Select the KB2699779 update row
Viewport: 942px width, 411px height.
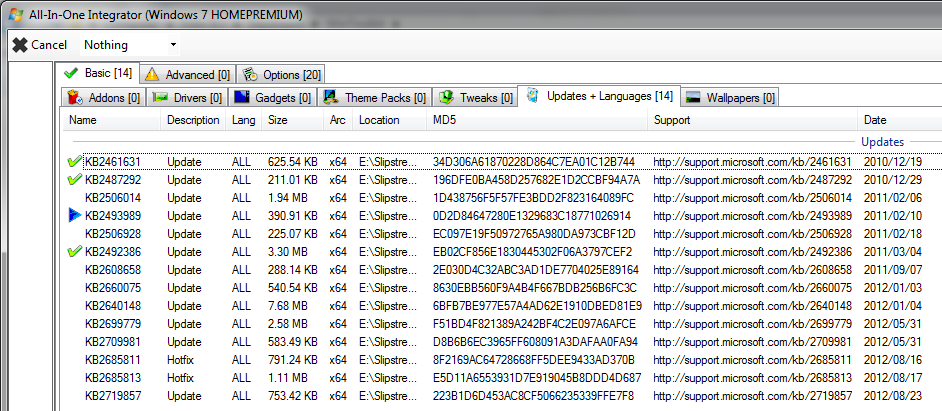click(503, 324)
